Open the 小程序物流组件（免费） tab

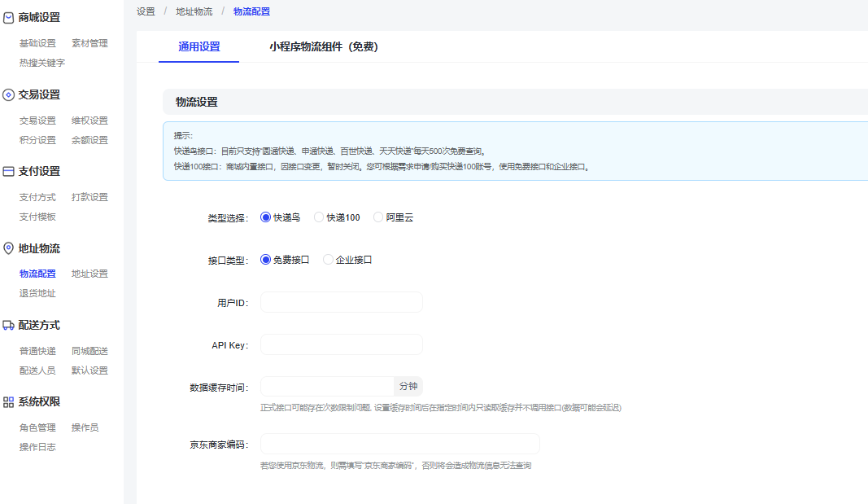coord(324,47)
